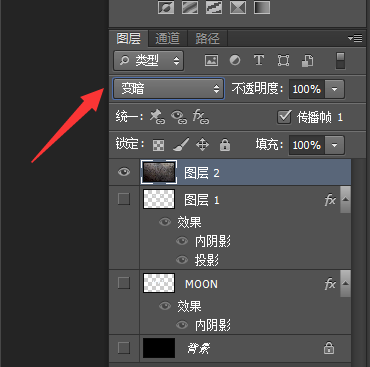Image resolution: width=370 pixels, height=367 pixels.
Task: Select the fifth gradient style icon
Action: (x=262, y=7)
